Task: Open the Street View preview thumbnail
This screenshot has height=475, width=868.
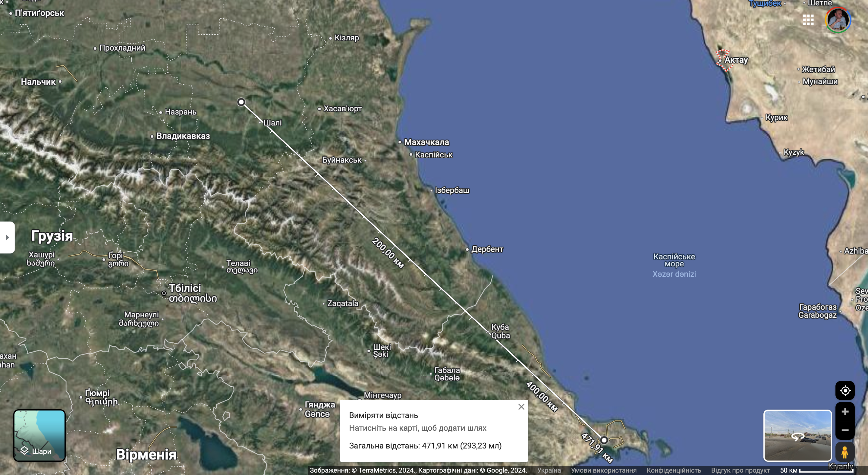Action: pyautogui.click(x=797, y=435)
